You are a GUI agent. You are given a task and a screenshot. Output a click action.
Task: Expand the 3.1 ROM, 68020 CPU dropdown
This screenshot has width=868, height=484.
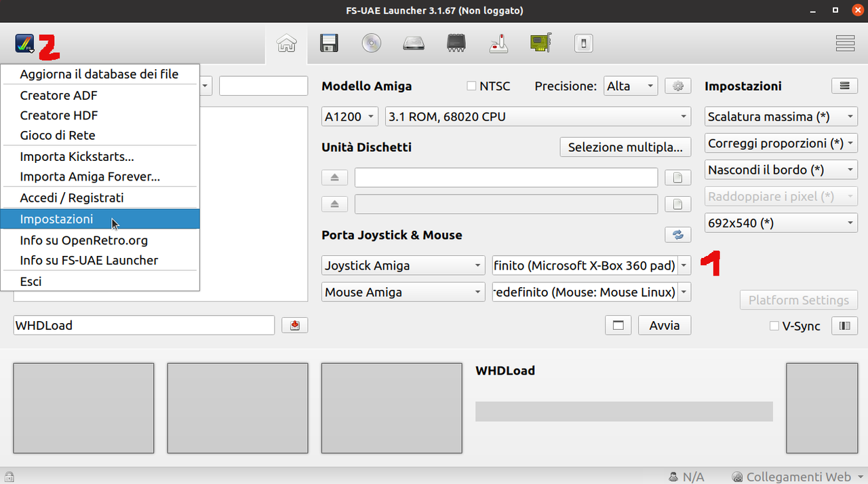[538, 117]
